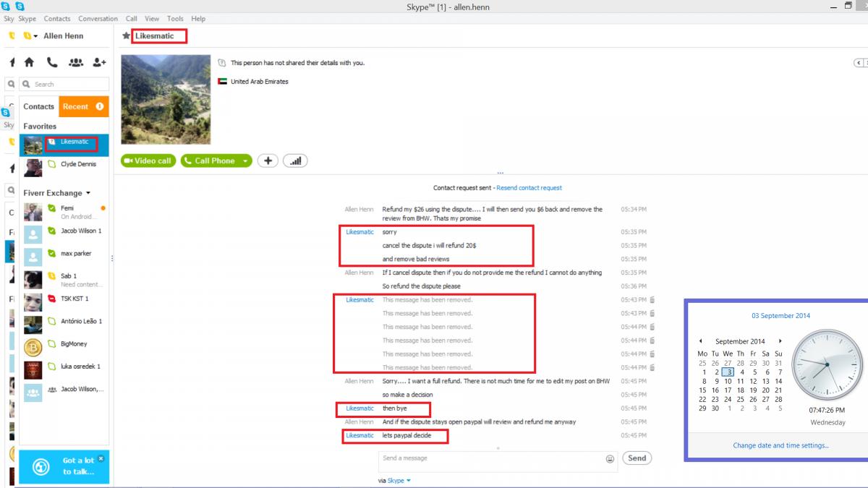Viewport: 868px width, 488px height.
Task: Click the Jacob Wilson group conversation icon
Action: [x=33, y=393]
